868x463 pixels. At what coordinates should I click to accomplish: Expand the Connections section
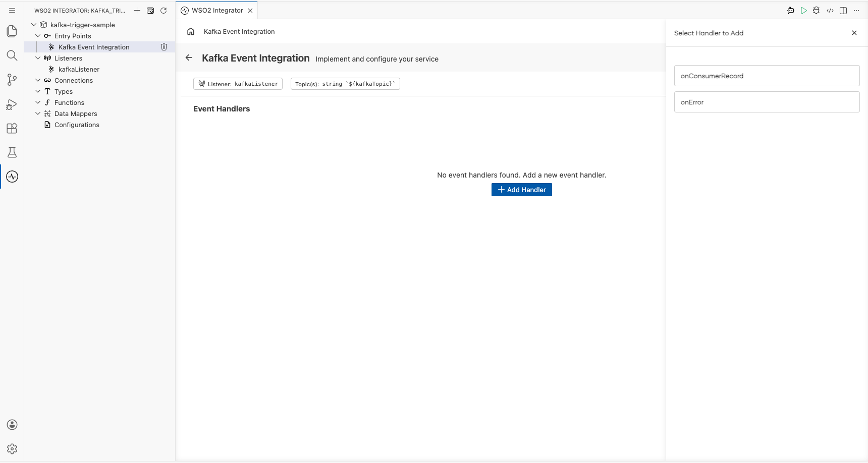tap(38, 80)
